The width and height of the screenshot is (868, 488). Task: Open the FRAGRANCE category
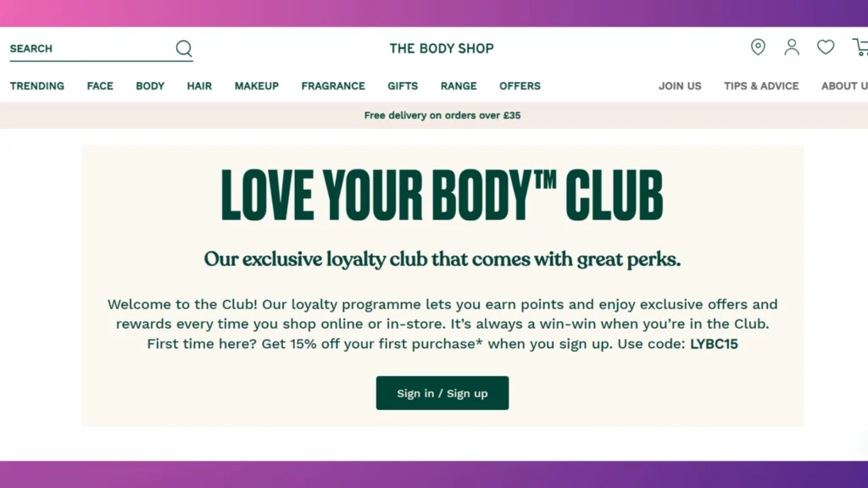click(x=333, y=86)
